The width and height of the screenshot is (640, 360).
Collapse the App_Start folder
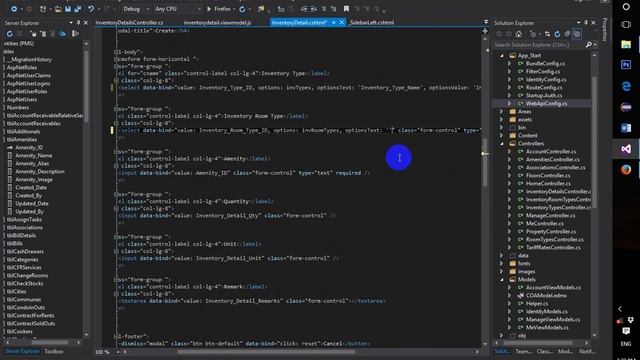502,56
